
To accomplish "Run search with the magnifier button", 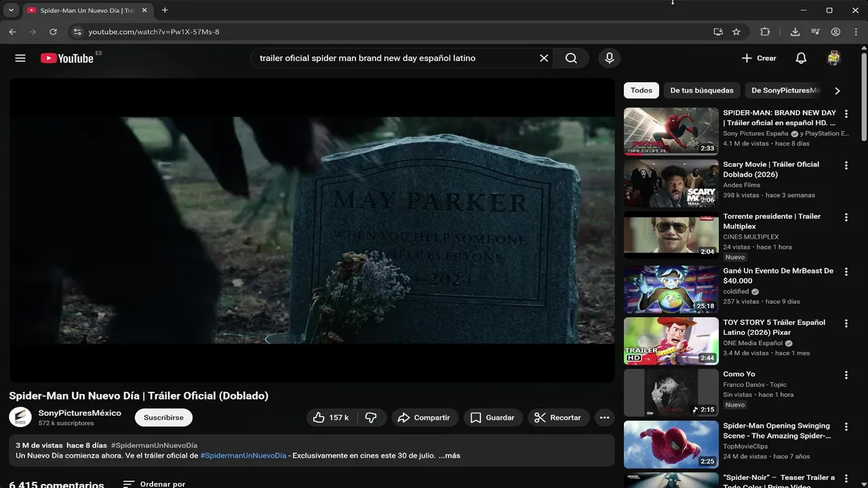I will pos(571,58).
